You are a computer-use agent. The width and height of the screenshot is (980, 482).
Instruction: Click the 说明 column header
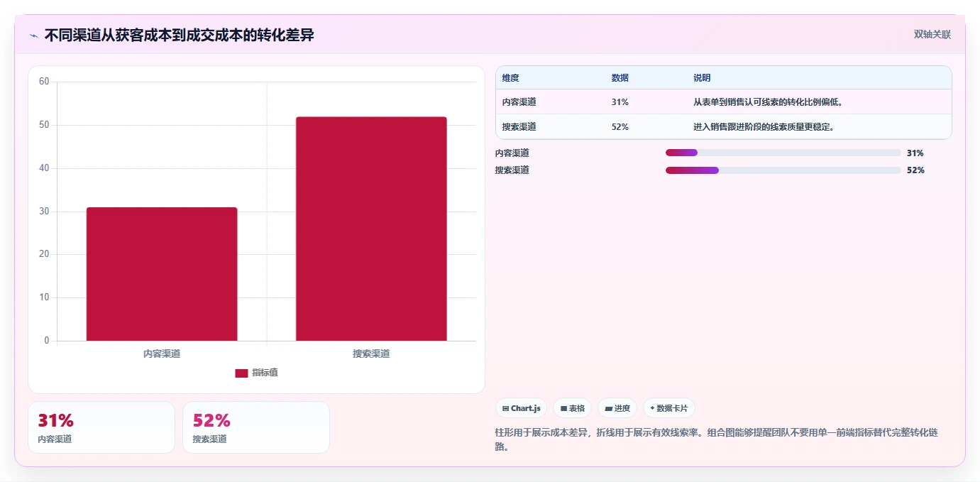pos(702,78)
